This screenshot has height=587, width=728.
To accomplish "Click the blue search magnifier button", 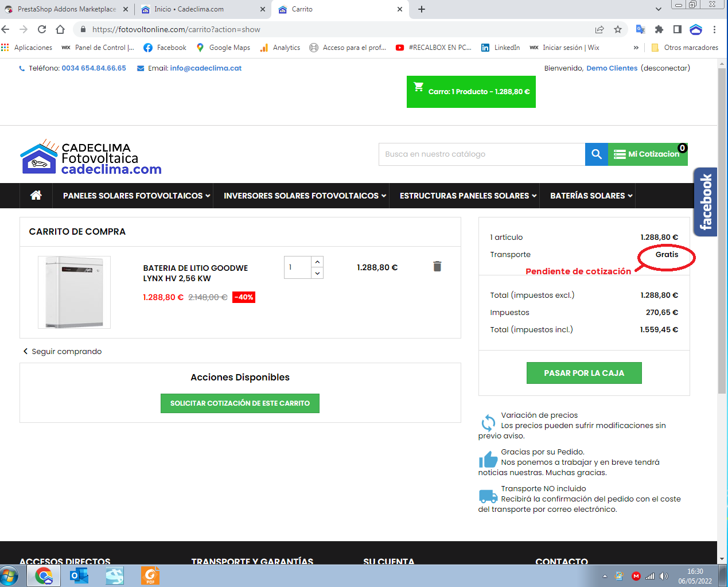I will pos(597,154).
